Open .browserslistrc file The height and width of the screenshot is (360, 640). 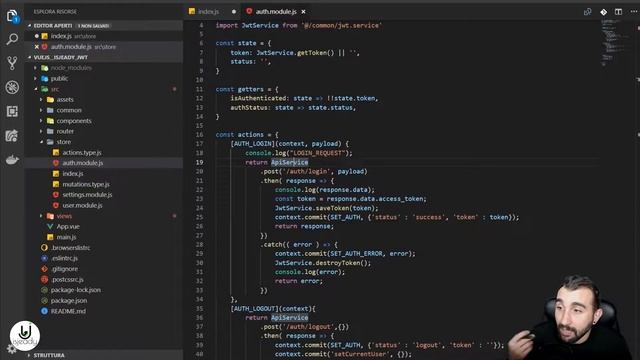pos(70,248)
